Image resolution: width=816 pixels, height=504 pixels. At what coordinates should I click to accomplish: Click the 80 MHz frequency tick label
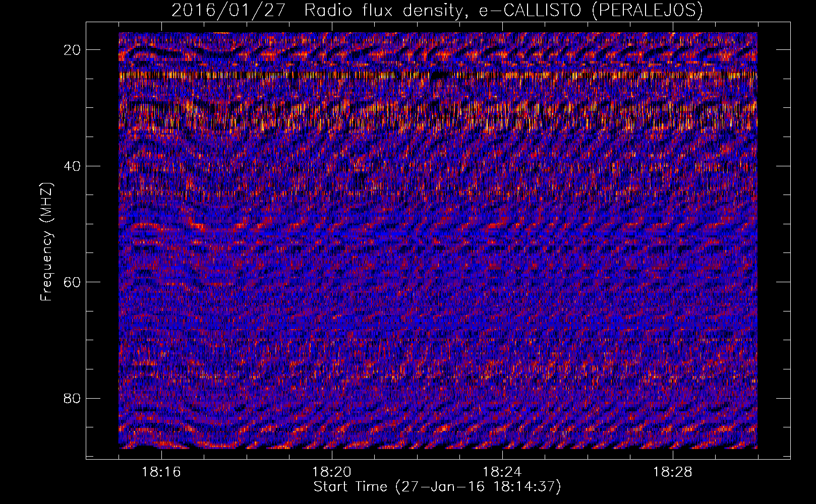pyautogui.click(x=72, y=398)
